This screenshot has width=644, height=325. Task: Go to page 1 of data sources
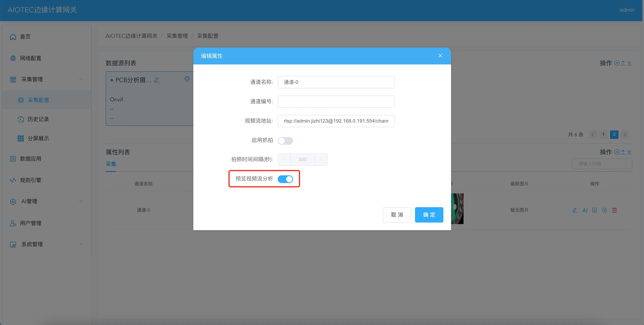(x=603, y=134)
